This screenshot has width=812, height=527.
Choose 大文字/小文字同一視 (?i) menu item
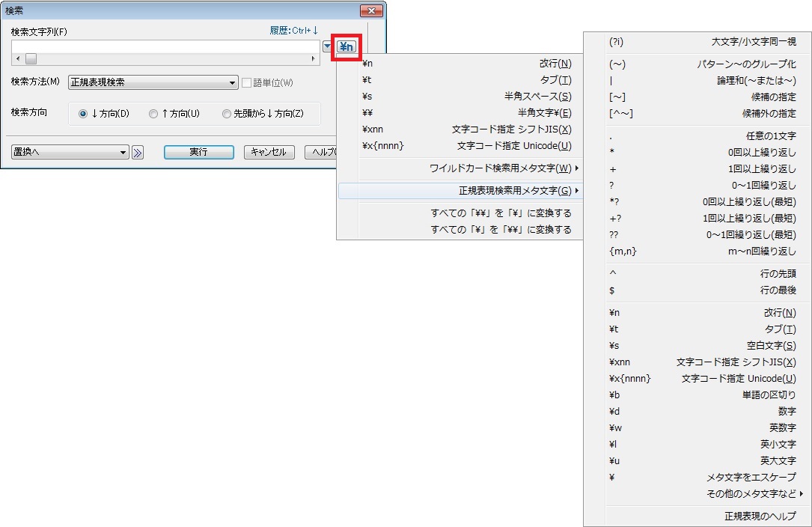tap(702, 42)
